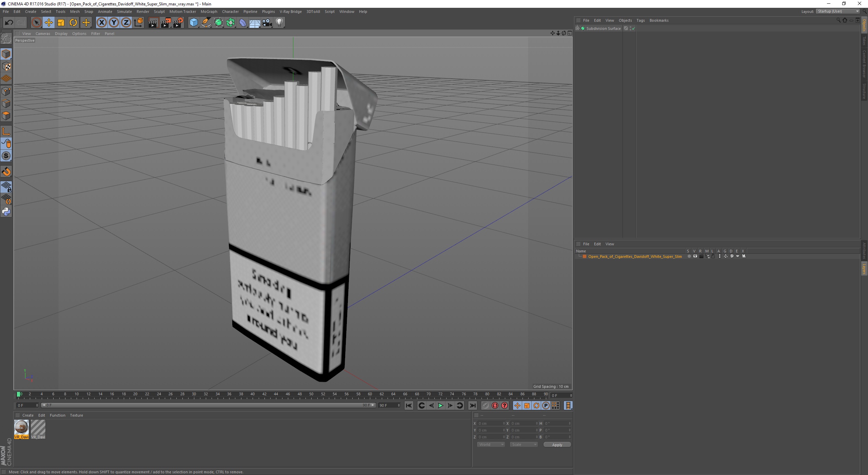Open the Subdivision Surface generators icon
868x475 pixels.
(x=218, y=23)
